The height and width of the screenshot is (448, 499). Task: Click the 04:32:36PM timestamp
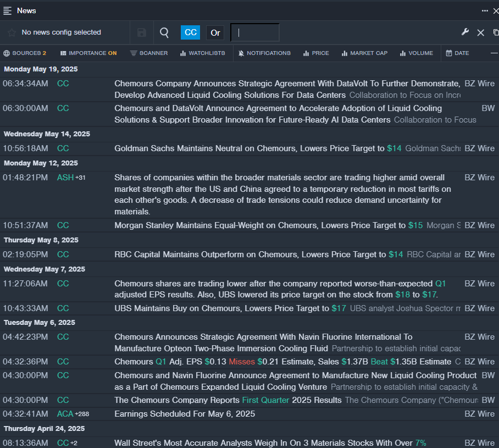(25, 362)
